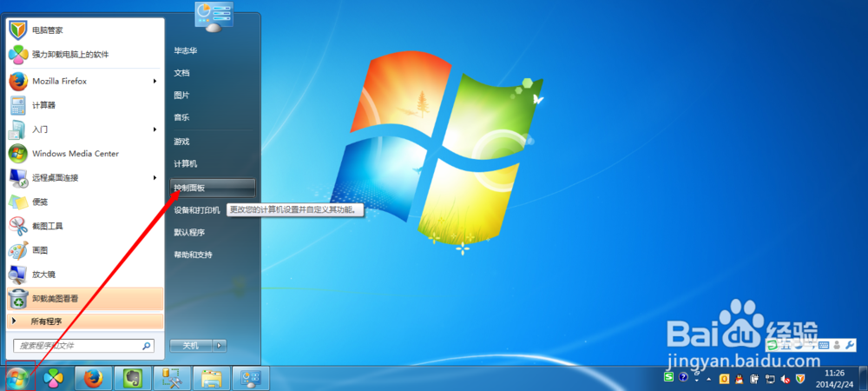The image size is (868, 391).
Task: Open 电脑管家 from the Start menu
Action: (85, 30)
